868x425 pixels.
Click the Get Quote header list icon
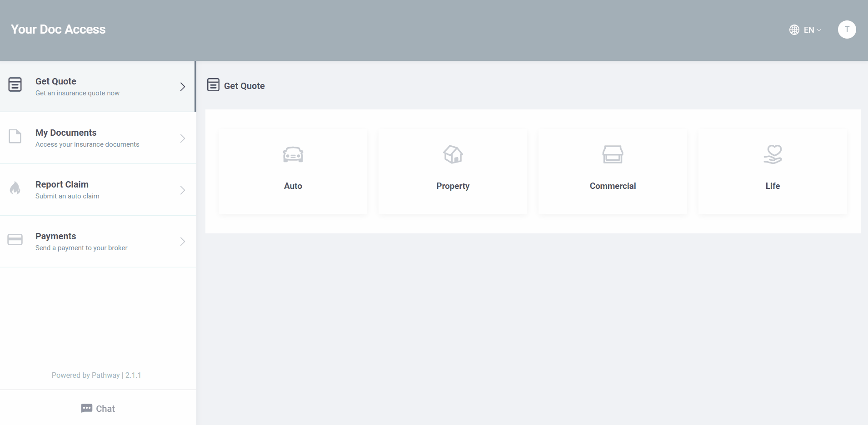(x=213, y=85)
